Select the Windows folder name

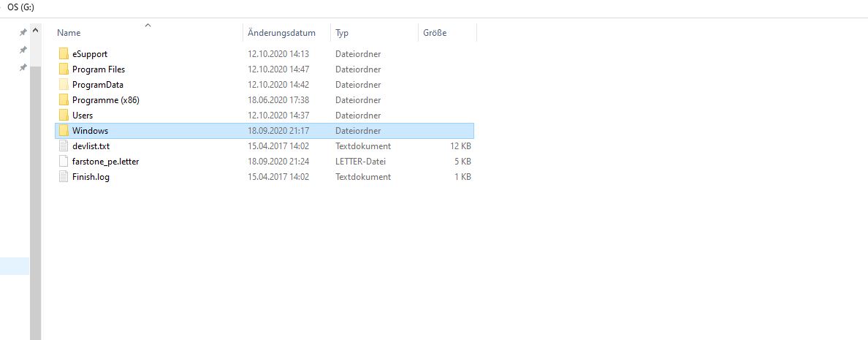[90, 131]
